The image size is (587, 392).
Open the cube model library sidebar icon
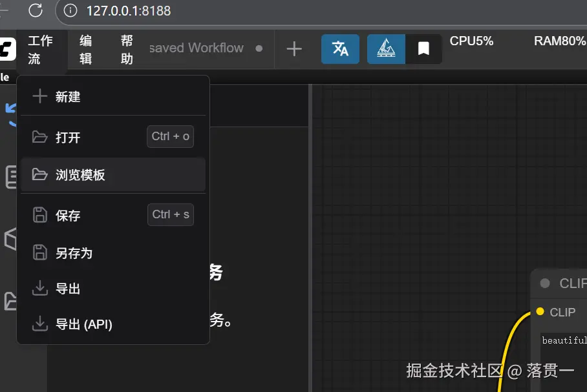(10, 239)
